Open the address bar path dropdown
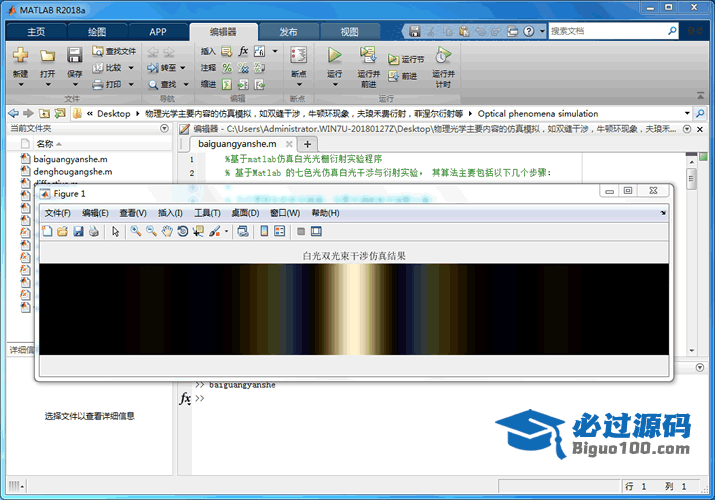This screenshot has width=715, height=500. (687, 113)
